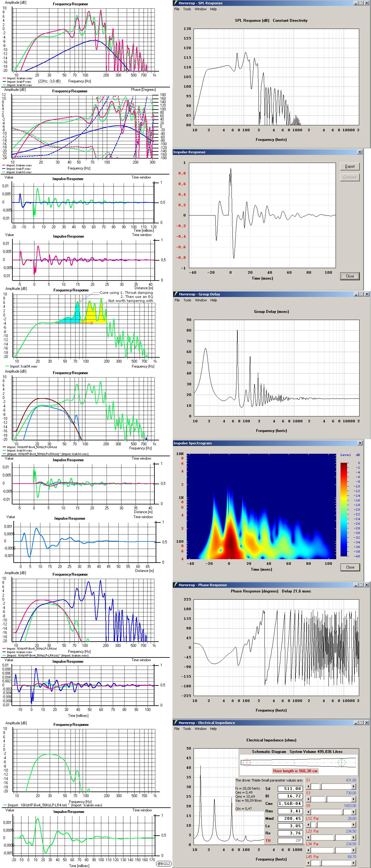Click the Le input field showing 3,05

290,826
